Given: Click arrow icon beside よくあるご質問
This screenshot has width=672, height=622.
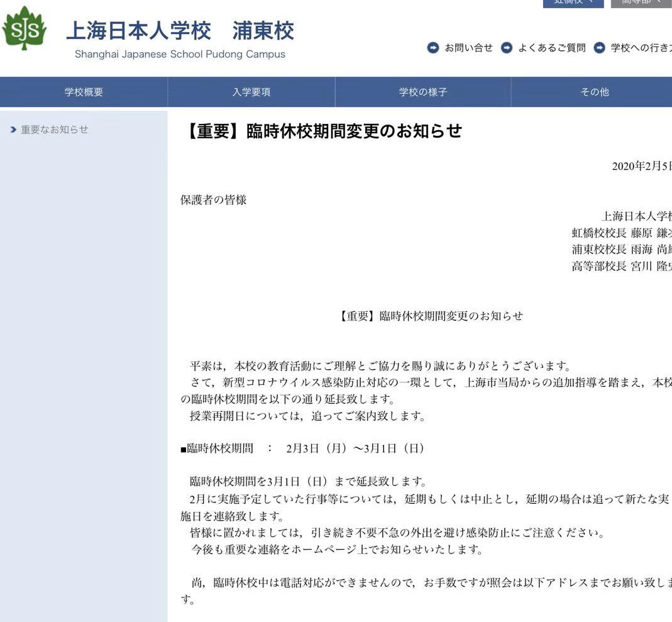Looking at the screenshot, I should [507, 48].
